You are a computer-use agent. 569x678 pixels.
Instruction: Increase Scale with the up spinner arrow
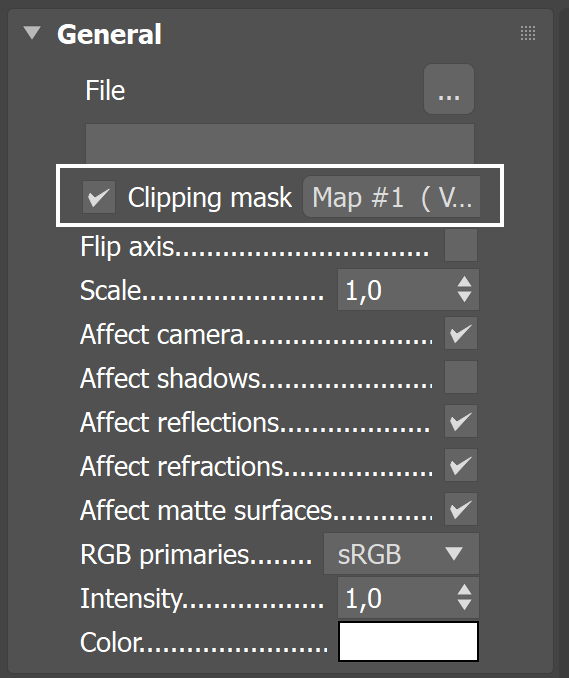click(x=464, y=282)
